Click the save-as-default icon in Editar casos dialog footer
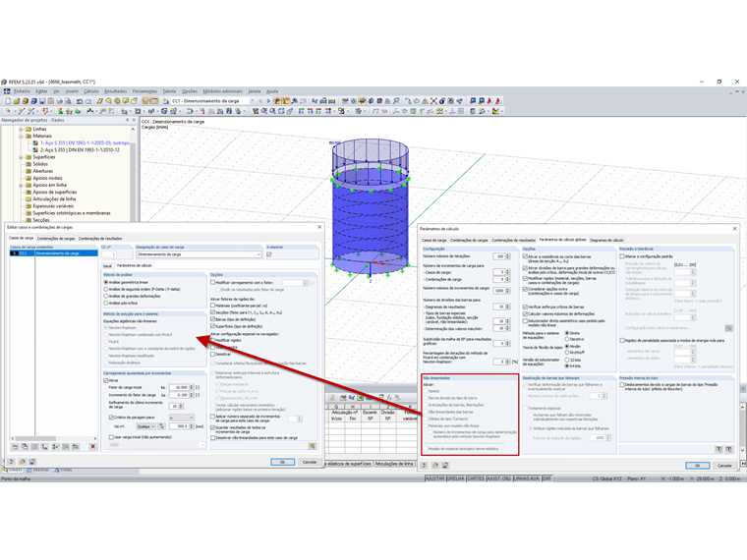 tap(32, 462)
